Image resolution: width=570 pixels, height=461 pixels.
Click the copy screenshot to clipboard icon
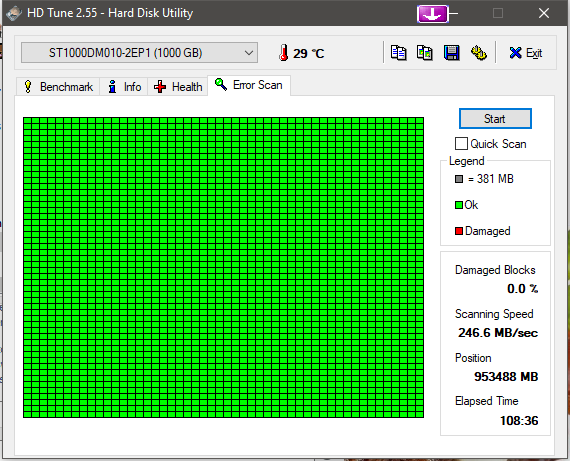pos(425,53)
